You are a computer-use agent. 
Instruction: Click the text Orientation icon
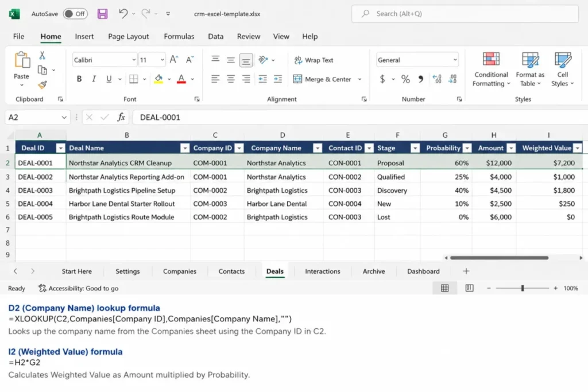(x=263, y=60)
